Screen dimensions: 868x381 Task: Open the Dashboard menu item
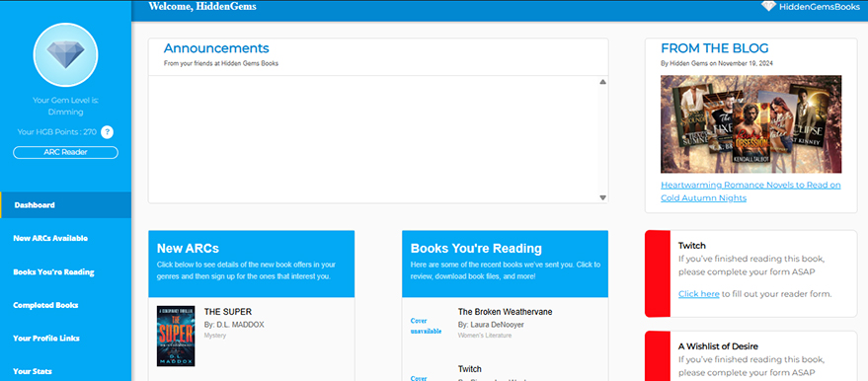tap(65, 205)
